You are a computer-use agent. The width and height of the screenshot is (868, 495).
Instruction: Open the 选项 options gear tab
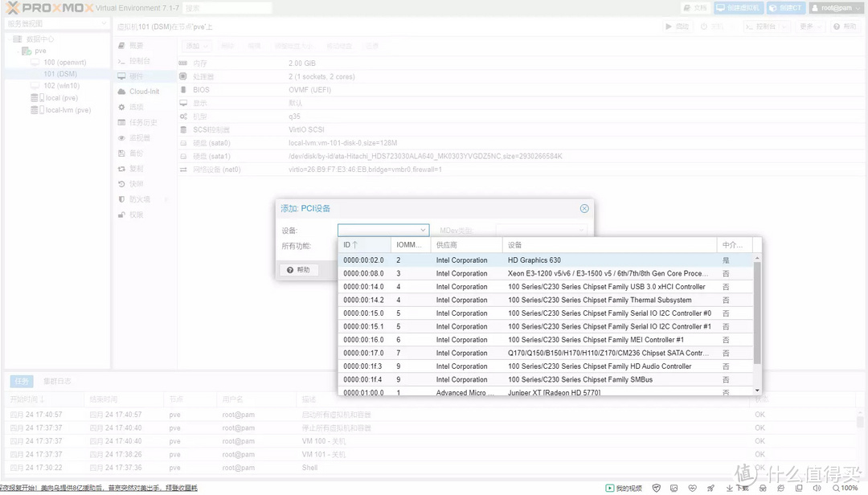point(122,107)
